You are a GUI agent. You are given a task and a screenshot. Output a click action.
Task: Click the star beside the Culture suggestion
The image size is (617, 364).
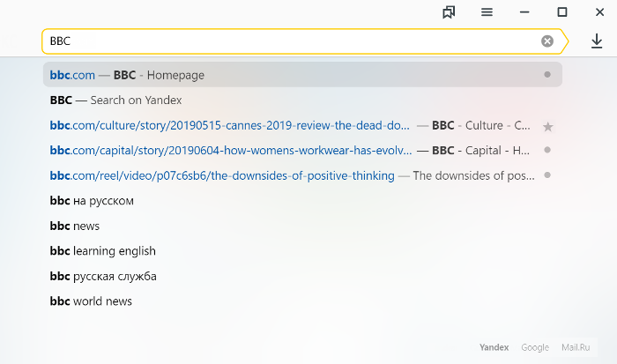click(547, 127)
